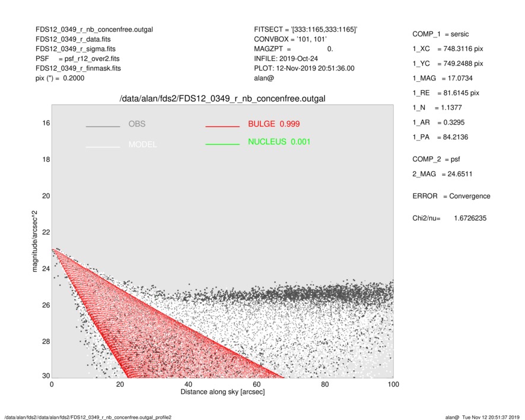This screenshot has width=525, height=420.
Task: Click the white MODEL legend line sample
Action: point(103,147)
